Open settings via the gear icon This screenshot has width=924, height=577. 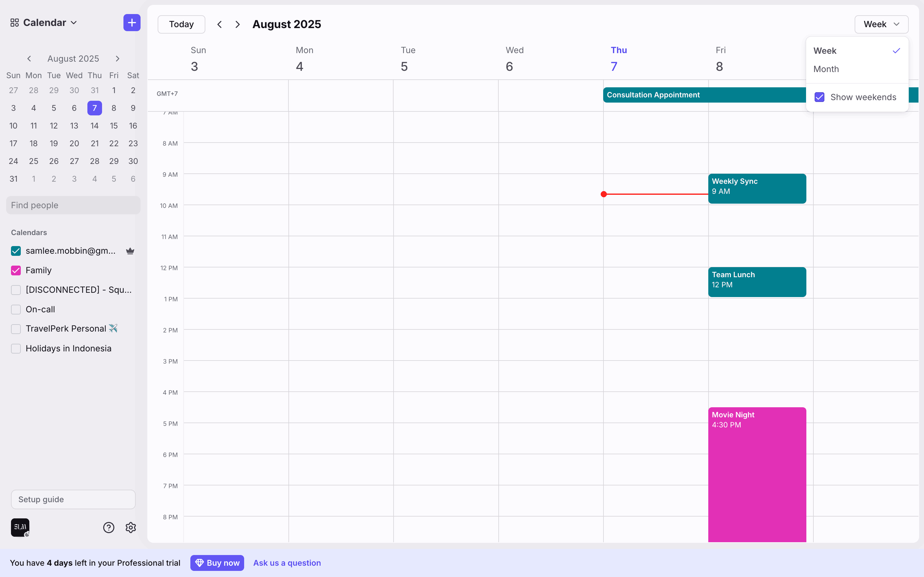click(130, 528)
